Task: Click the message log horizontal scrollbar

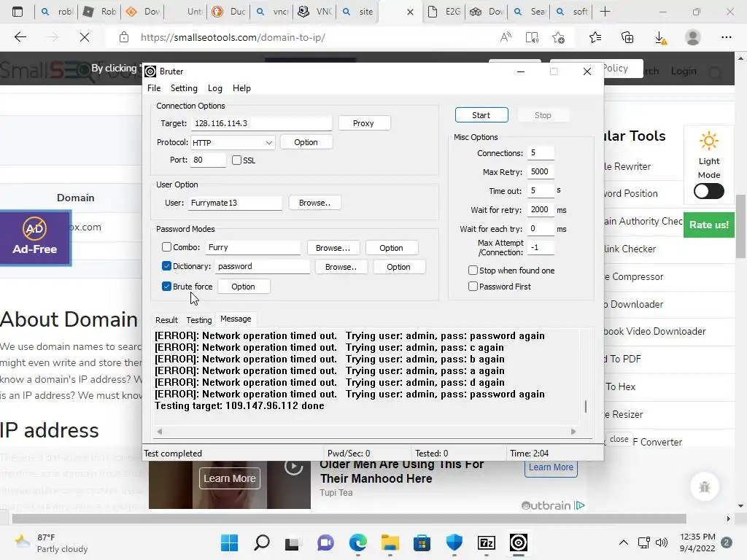Action: pyautogui.click(x=366, y=432)
